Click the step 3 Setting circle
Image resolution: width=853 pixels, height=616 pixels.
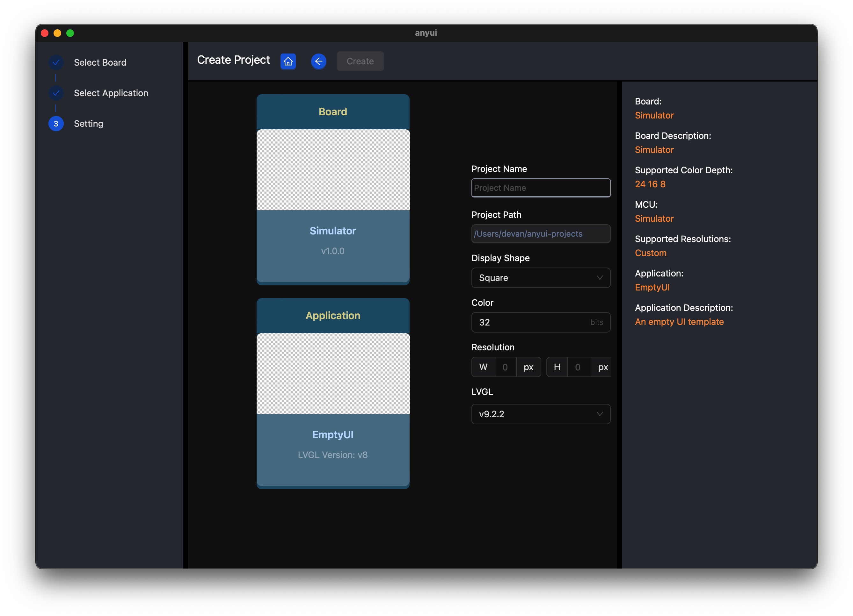click(56, 124)
